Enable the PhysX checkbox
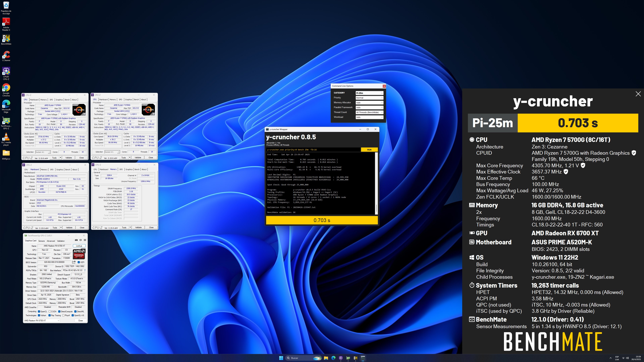 [63, 315]
